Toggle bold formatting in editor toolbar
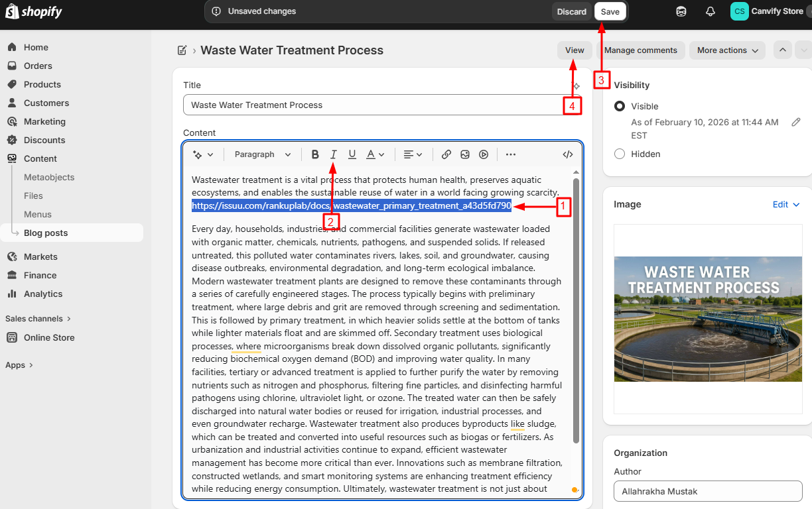The width and height of the screenshot is (812, 509). 315,154
